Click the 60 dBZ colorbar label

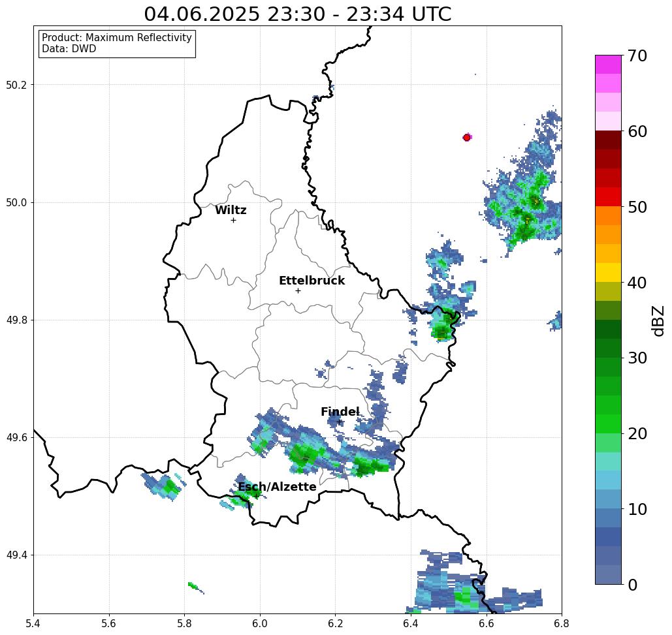[637, 131]
